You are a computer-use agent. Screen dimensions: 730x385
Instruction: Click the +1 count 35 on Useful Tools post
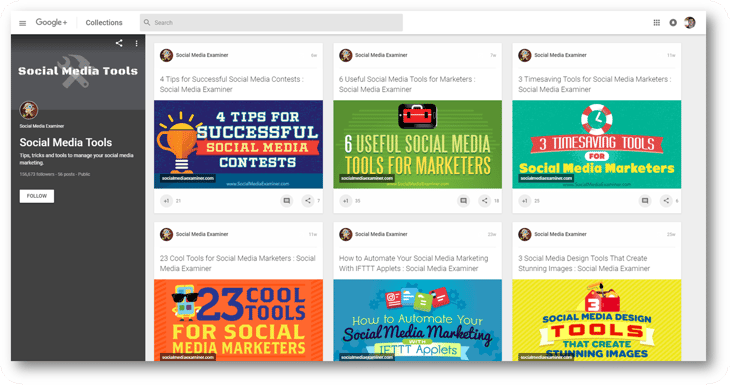358,201
